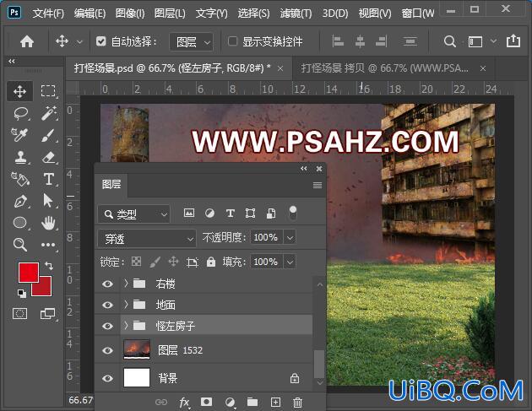The height and width of the screenshot is (411, 532).
Task: Toggle the layer filter on/off switch
Action: tap(292, 214)
